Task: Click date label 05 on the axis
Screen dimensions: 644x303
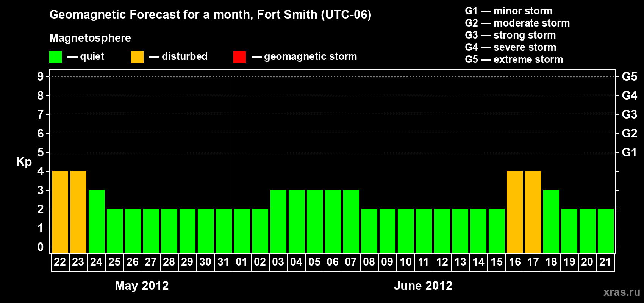Action: pyautogui.click(x=314, y=262)
